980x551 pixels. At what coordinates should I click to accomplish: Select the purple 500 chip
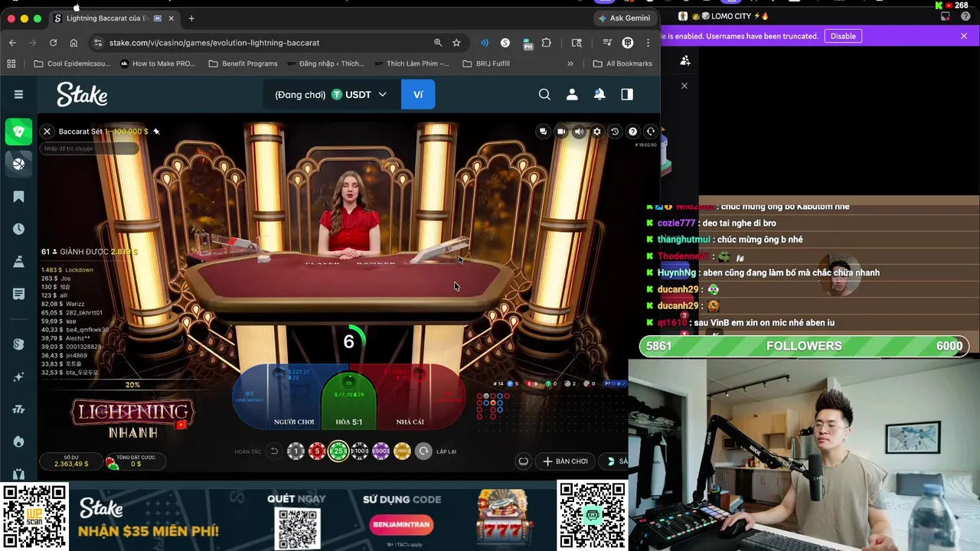click(381, 452)
